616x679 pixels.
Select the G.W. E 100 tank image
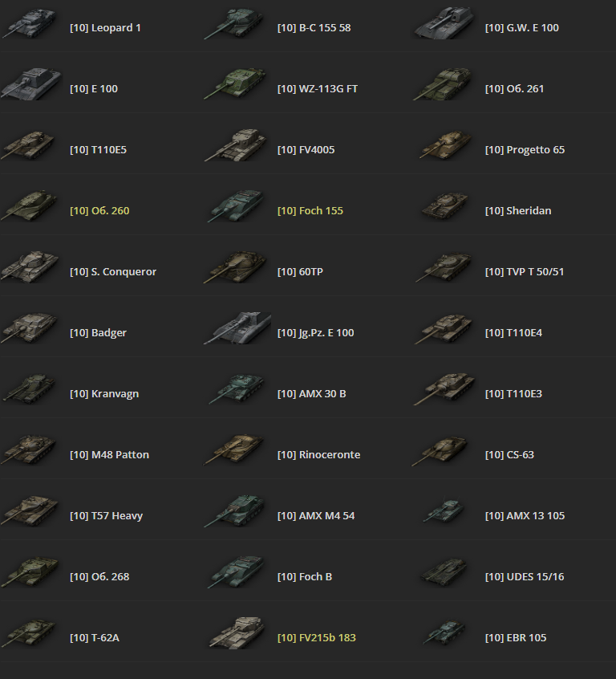(444, 23)
